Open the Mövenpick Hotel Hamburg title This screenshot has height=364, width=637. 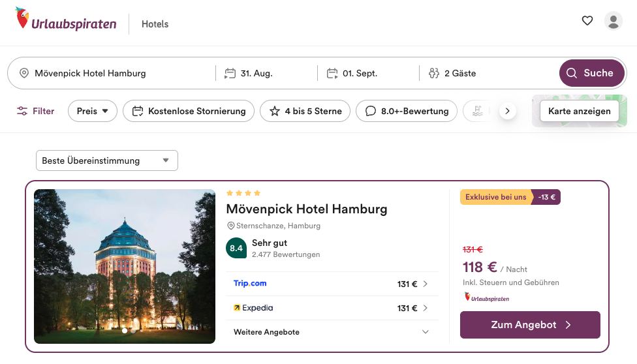click(x=307, y=209)
